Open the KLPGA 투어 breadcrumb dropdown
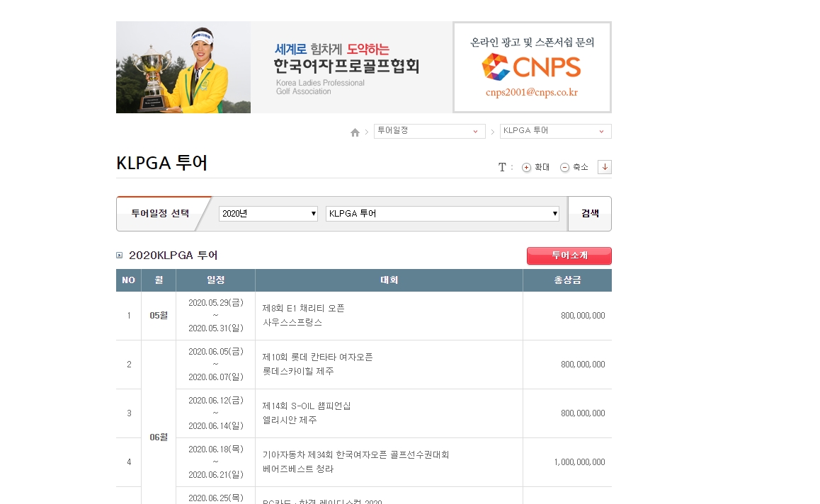The height and width of the screenshot is (504, 820). pos(555,131)
